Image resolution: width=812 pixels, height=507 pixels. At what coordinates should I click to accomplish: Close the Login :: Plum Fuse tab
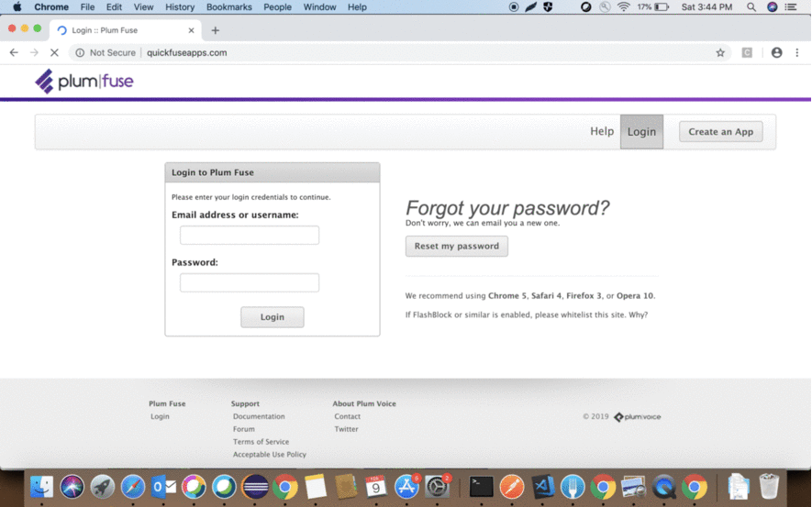[191, 30]
